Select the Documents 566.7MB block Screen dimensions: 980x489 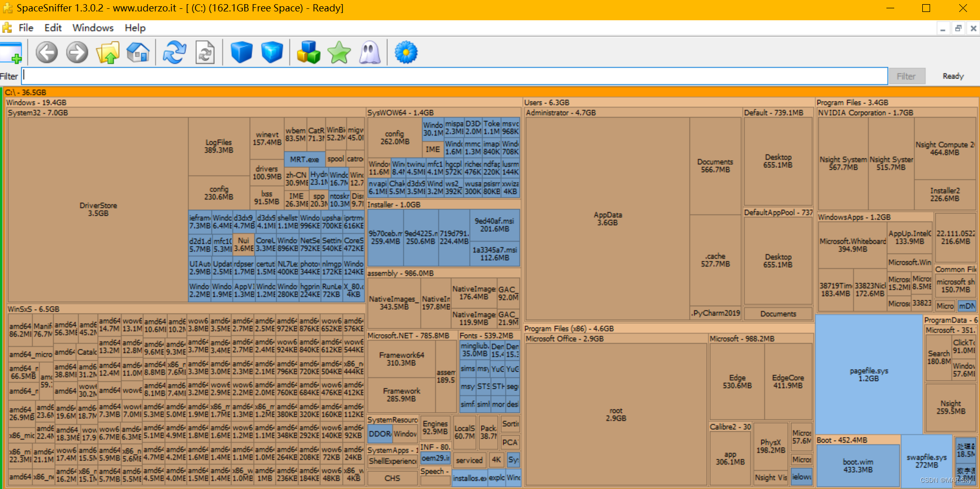715,166
